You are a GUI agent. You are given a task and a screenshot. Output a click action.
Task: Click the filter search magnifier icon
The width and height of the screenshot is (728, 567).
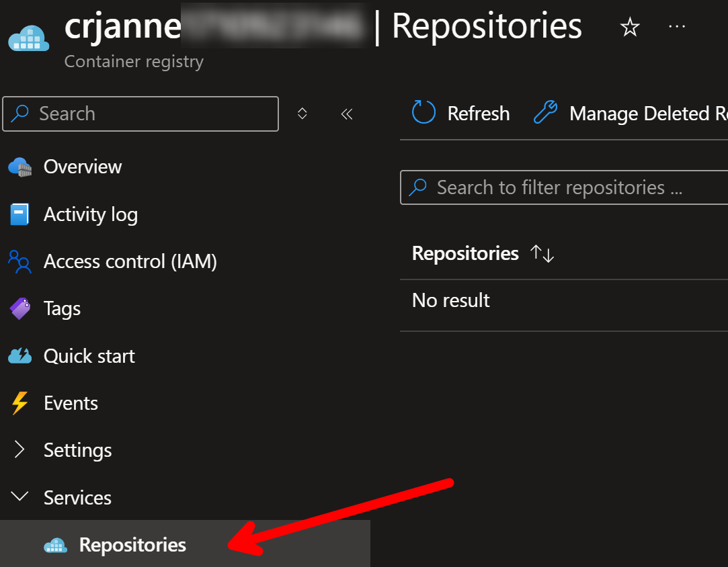click(417, 187)
